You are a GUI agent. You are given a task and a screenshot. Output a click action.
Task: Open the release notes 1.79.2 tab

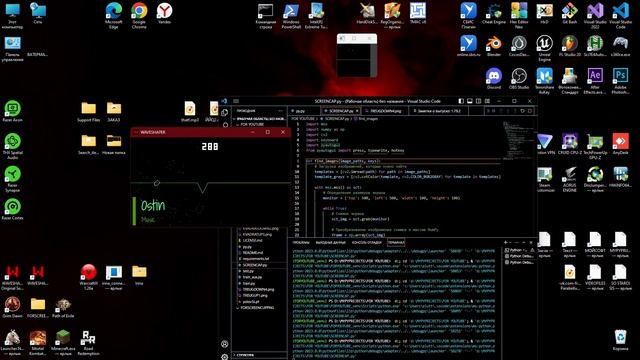click(x=437, y=111)
